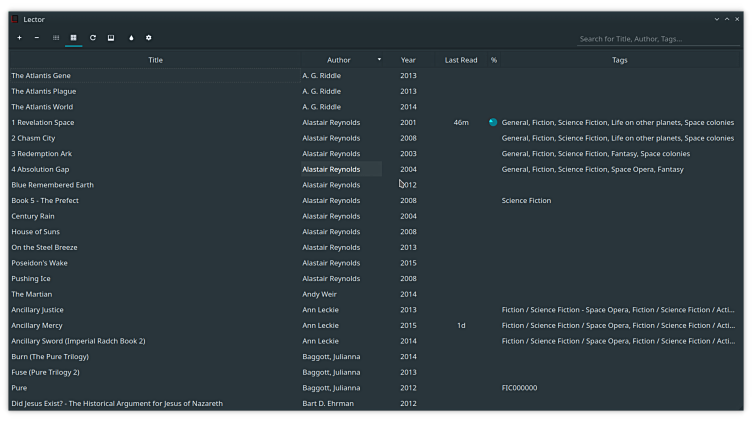The width and height of the screenshot is (752, 423).
Task: Sort the library by the Year column
Action: point(408,60)
